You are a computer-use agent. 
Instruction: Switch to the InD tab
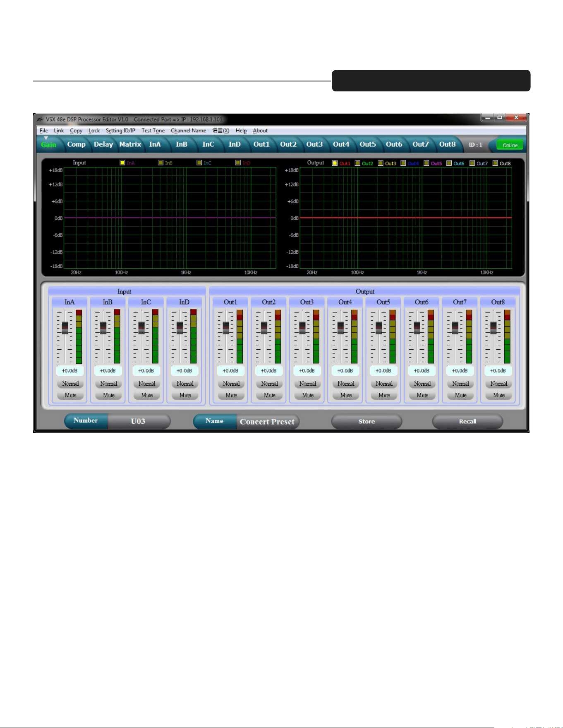click(x=235, y=145)
